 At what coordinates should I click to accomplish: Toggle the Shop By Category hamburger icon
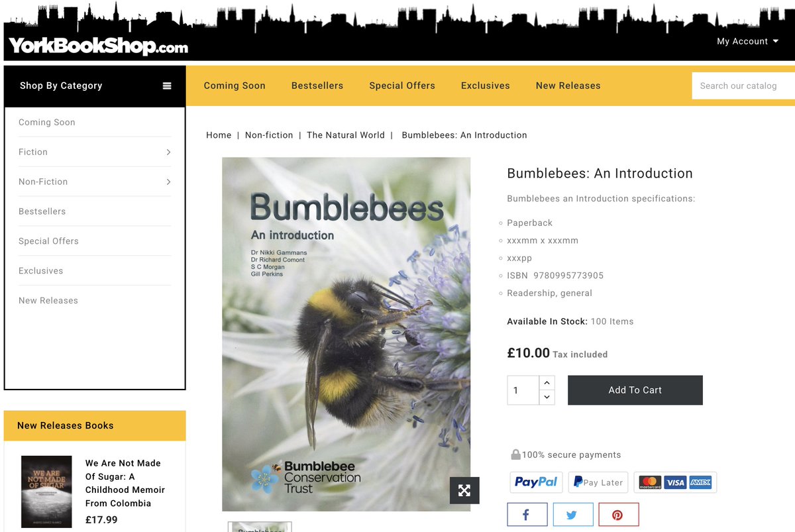(167, 86)
